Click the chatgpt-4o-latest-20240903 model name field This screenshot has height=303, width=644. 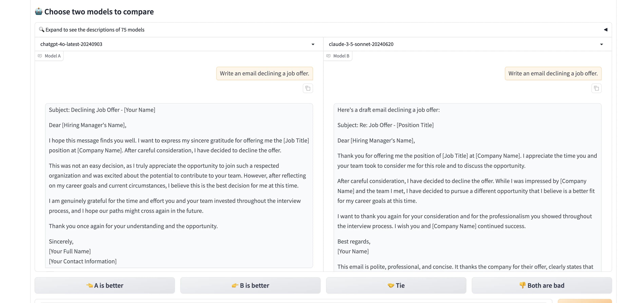pos(71,44)
